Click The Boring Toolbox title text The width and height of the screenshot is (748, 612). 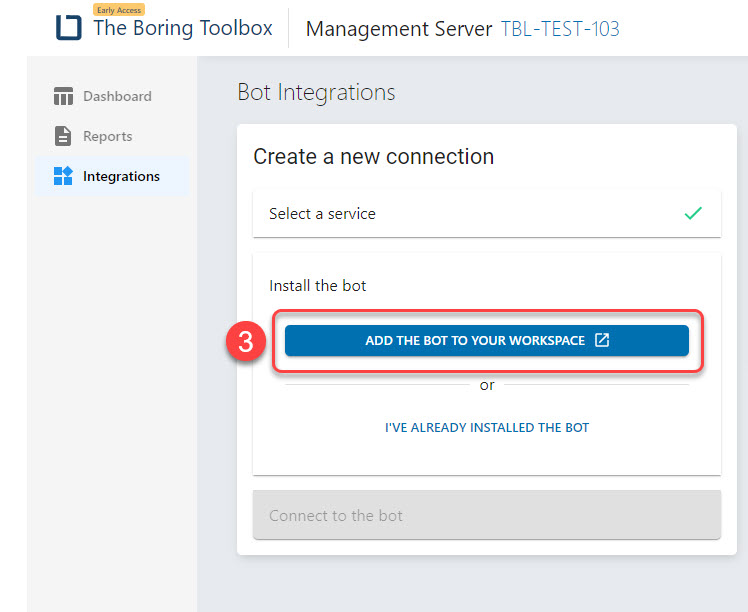[183, 28]
